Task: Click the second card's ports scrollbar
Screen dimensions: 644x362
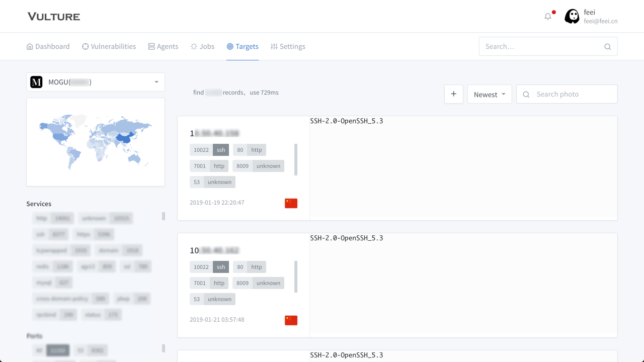Action: pyautogui.click(x=296, y=277)
